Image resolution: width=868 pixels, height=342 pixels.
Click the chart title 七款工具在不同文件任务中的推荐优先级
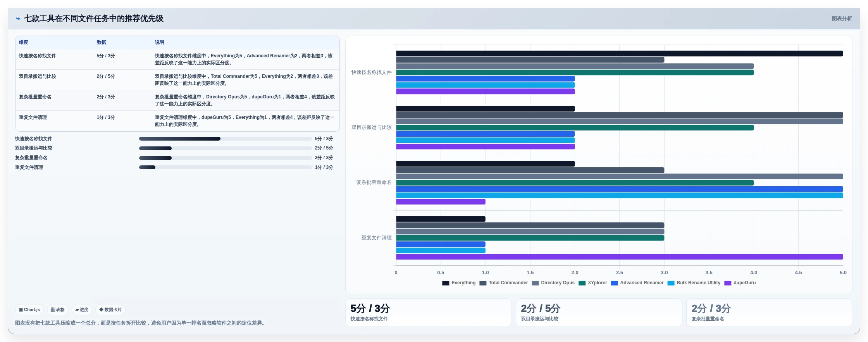click(94, 19)
